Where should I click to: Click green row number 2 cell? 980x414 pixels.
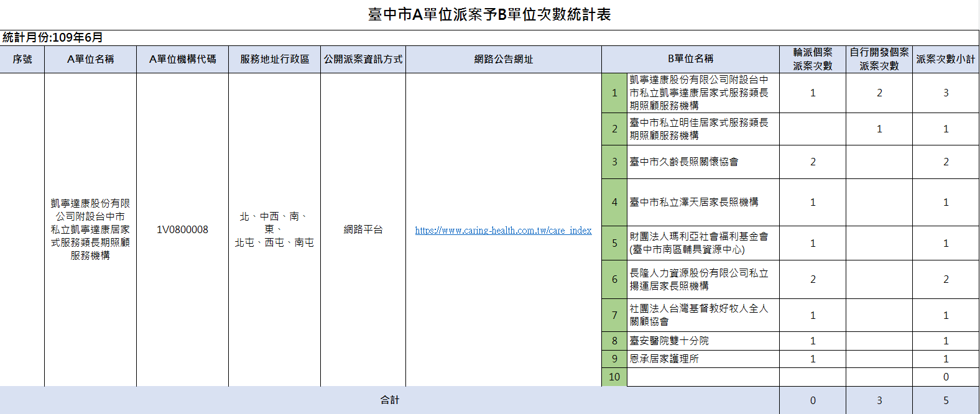click(614, 129)
